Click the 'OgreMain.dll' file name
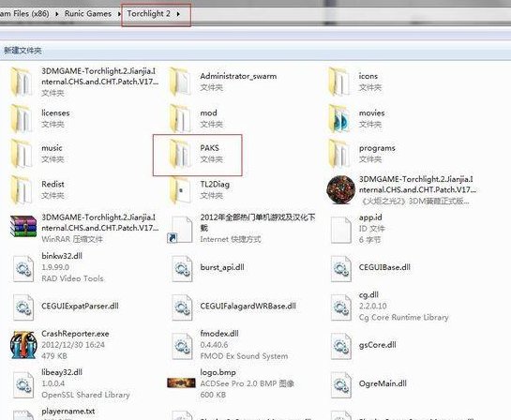511x420 pixels. (383, 383)
